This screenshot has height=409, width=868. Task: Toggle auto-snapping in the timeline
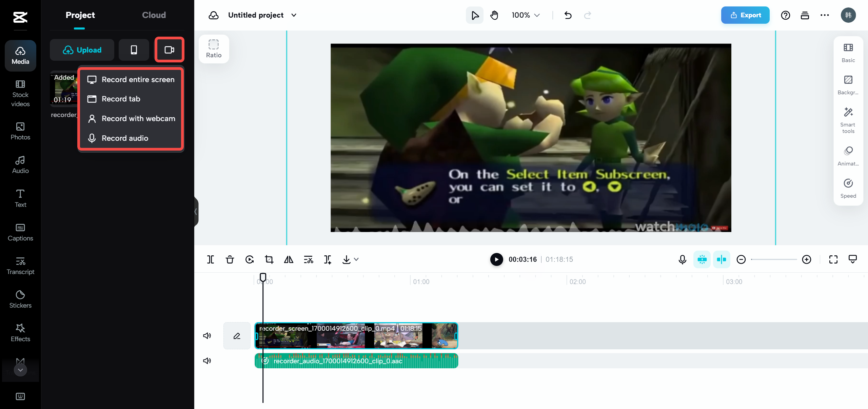pyautogui.click(x=722, y=259)
